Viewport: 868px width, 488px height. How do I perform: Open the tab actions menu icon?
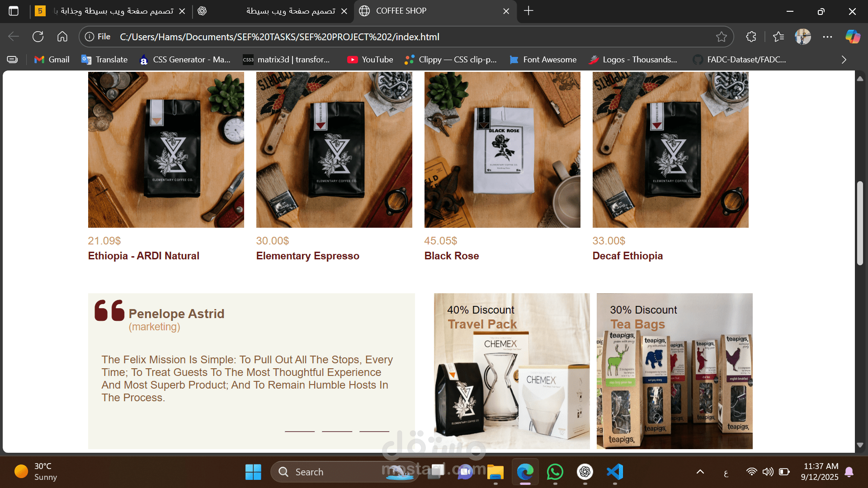click(14, 11)
